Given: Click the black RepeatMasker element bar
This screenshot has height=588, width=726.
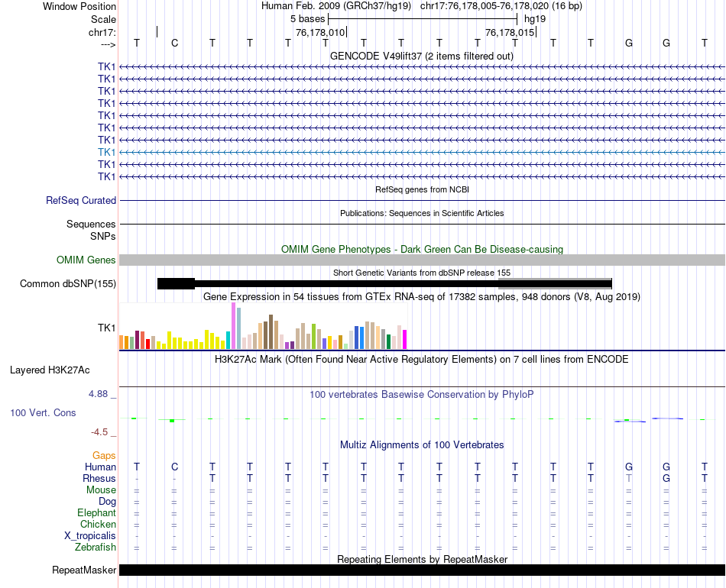Looking at the screenshot, I should click(x=422, y=570).
